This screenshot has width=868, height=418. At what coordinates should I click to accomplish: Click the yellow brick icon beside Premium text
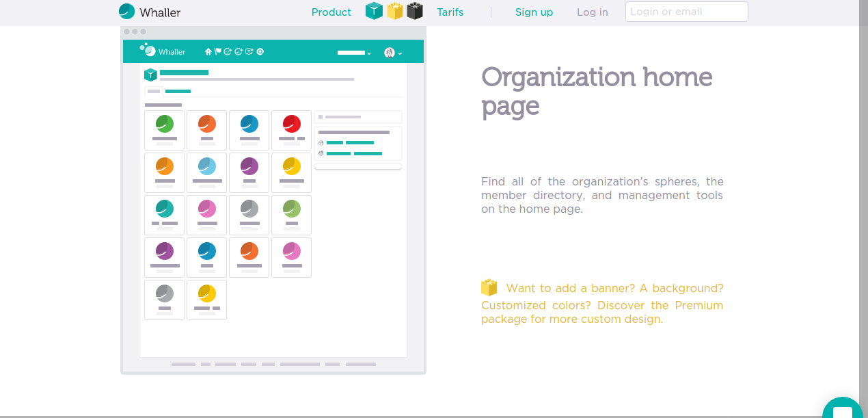(x=489, y=287)
